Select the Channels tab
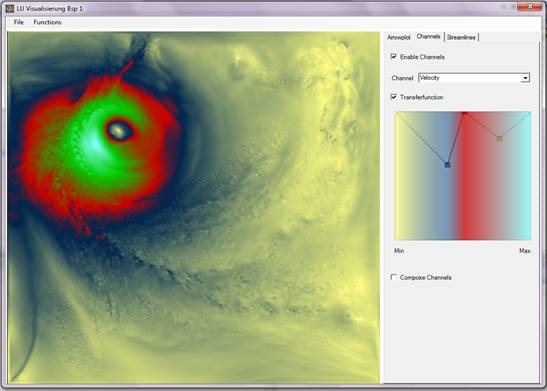Image resolution: width=547 pixels, height=391 pixels. pos(428,37)
